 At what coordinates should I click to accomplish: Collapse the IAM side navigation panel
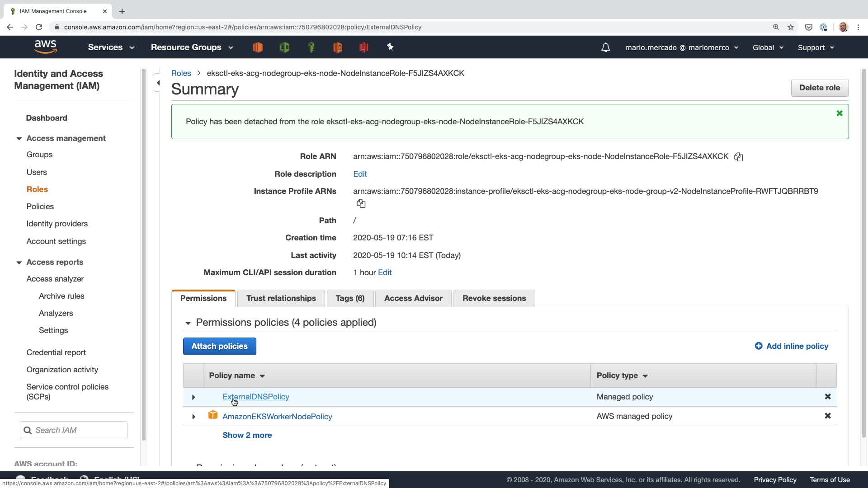coord(158,83)
